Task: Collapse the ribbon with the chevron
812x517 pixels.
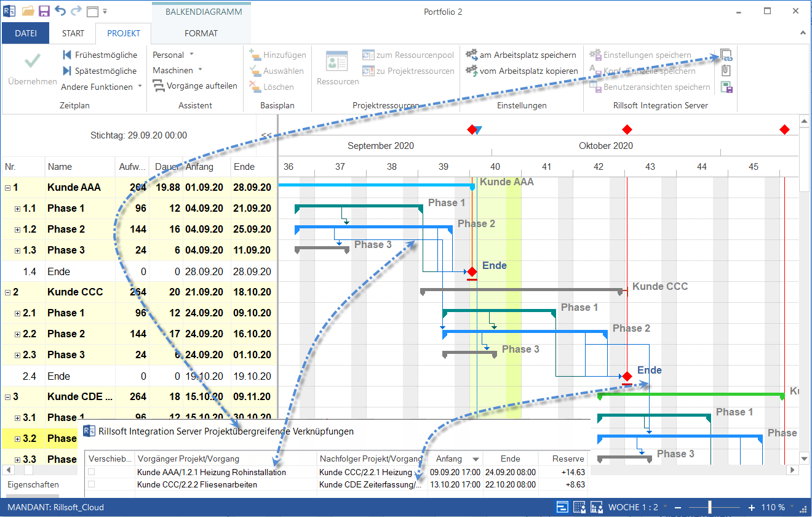Action: click(x=802, y=33)
